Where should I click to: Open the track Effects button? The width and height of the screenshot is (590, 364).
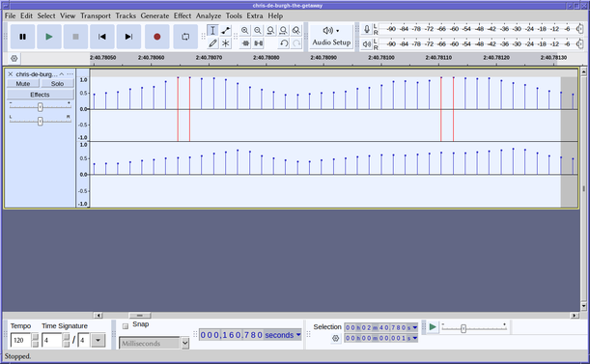[40, 95]
